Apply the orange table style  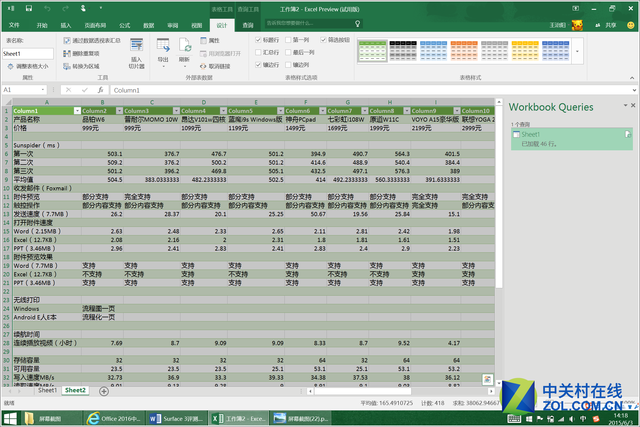pyautogui.click(x=464, y=51)
